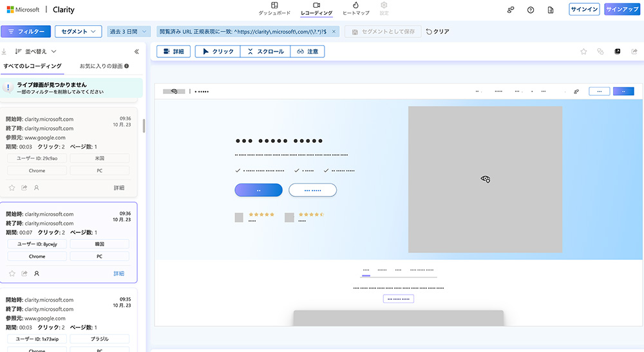Remove the URL regex filter chip
This screenshot has width=644, height=352.
(334, 31)
